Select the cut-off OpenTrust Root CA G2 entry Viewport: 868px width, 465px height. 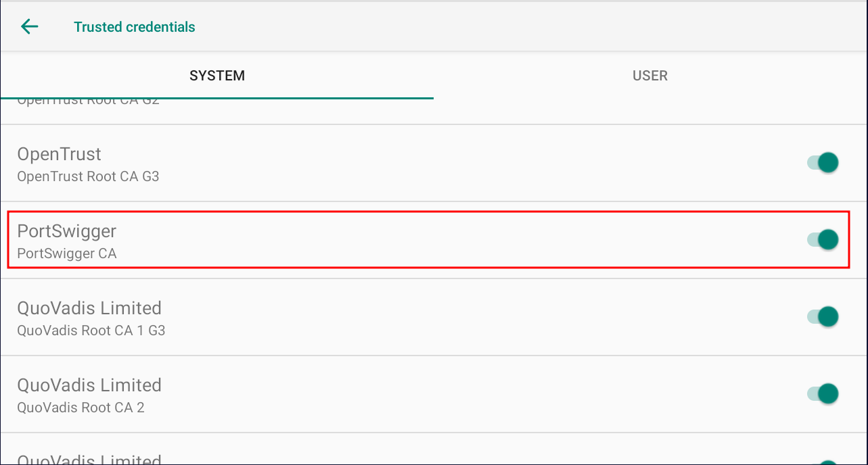tap(88, 103)
